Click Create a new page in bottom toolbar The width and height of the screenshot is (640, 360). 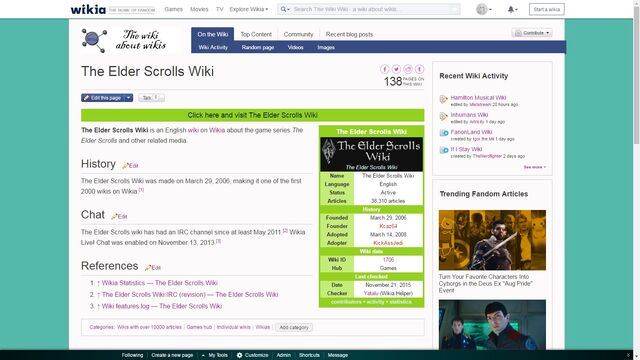tap(172, 355)
